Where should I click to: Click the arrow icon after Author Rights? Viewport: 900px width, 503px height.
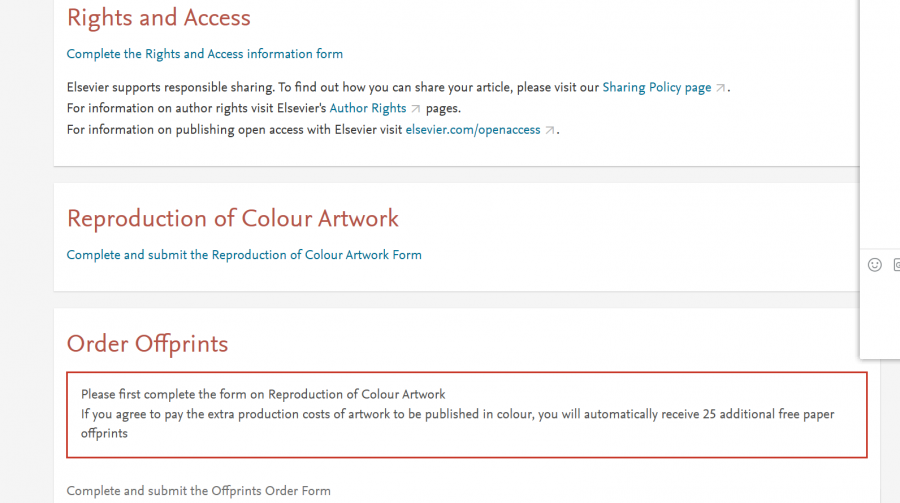[x=416, y=109]
